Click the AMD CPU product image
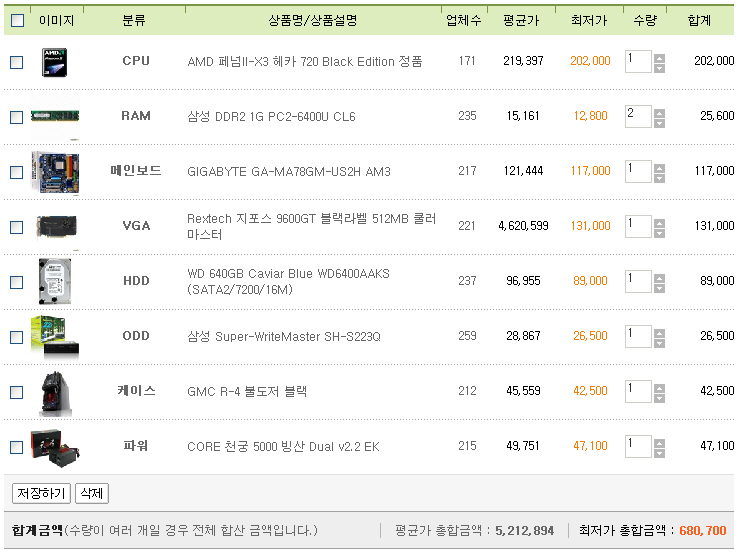Viewport: 742px width, 557px height. [55, 62]
